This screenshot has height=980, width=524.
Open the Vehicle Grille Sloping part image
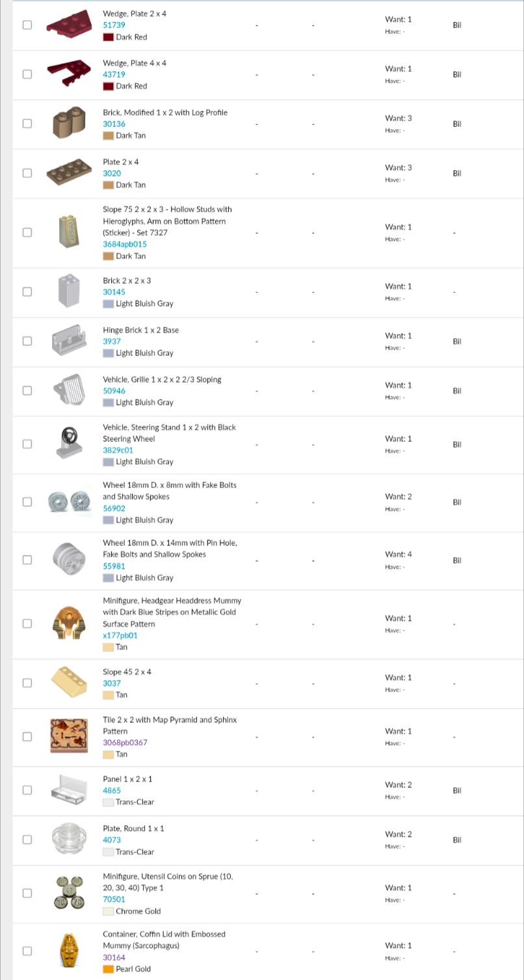click(x=69, y=390)
